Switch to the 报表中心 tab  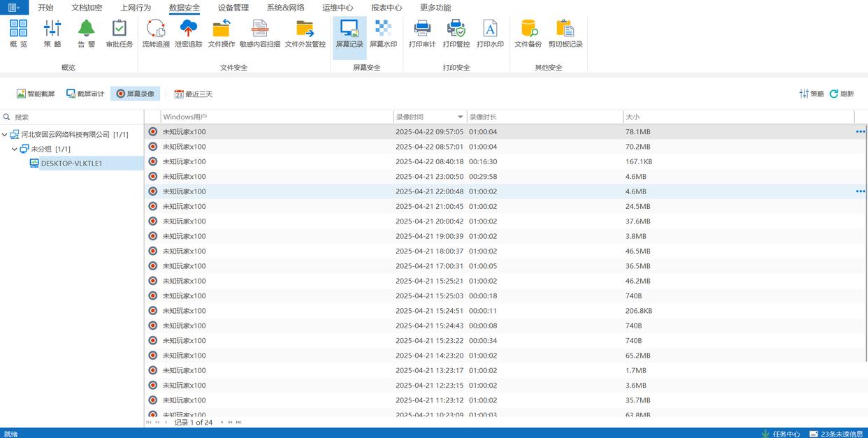(x=386, y=8)
